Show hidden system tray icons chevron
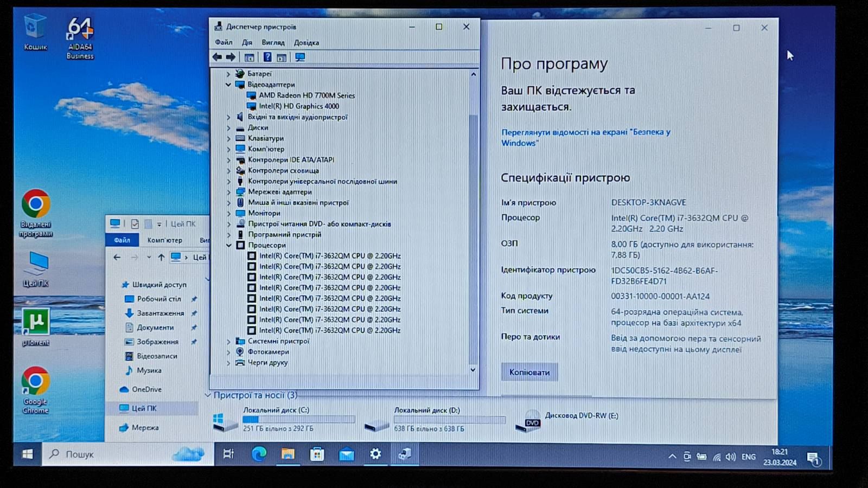The height and width of the screenshot is (488, 868). 672,457
